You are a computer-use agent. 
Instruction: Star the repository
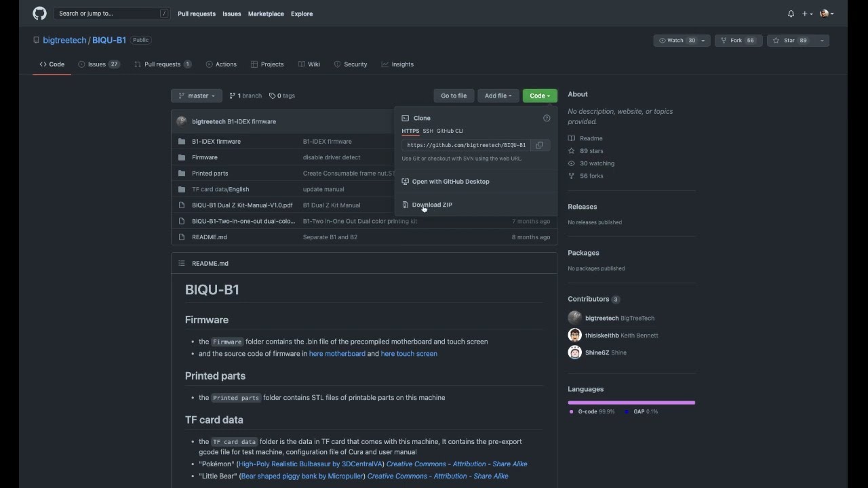[791, 41]
